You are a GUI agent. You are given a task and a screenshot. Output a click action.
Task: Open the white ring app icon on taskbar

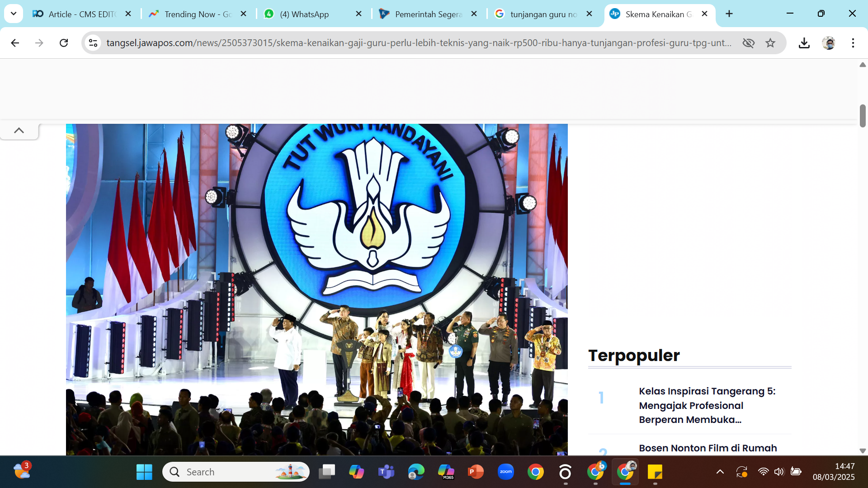click(x=565, y=472)
